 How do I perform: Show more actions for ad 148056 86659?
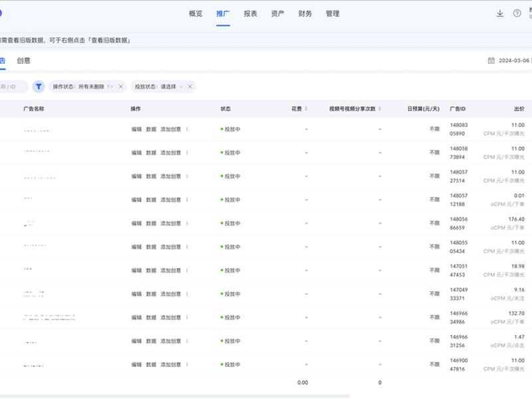[x=187, y=223]
